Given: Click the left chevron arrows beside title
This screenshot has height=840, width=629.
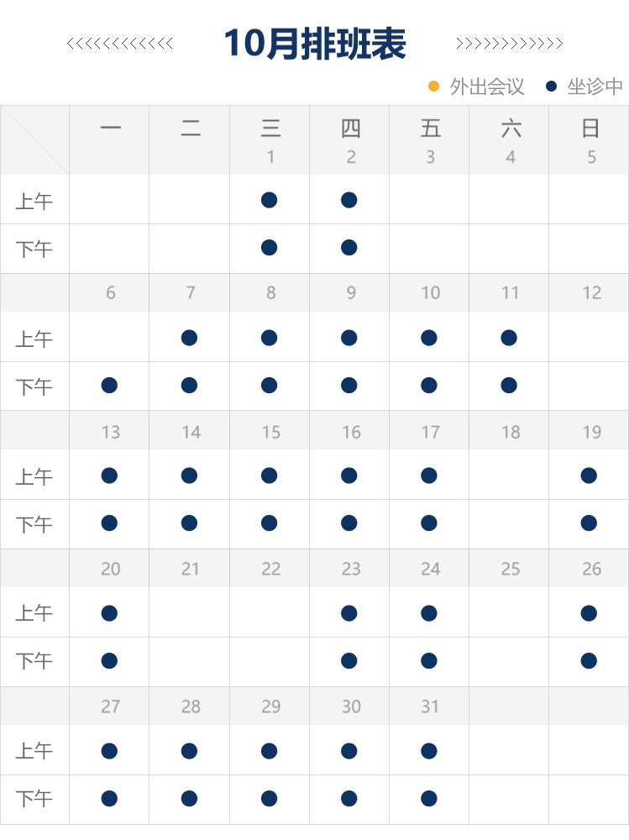Looking at the screenshot, I should pos(120,44).
